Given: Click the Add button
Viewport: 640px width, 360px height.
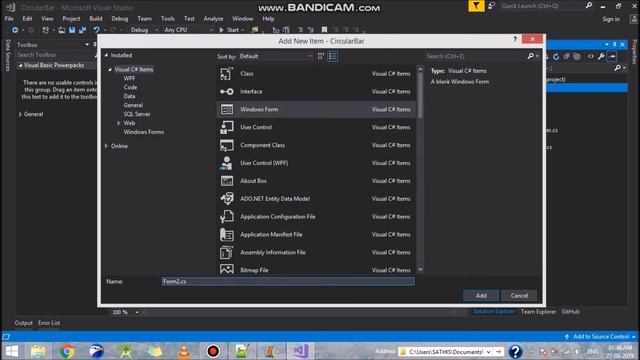Looking at the screenshot, I should pos(481,296).
